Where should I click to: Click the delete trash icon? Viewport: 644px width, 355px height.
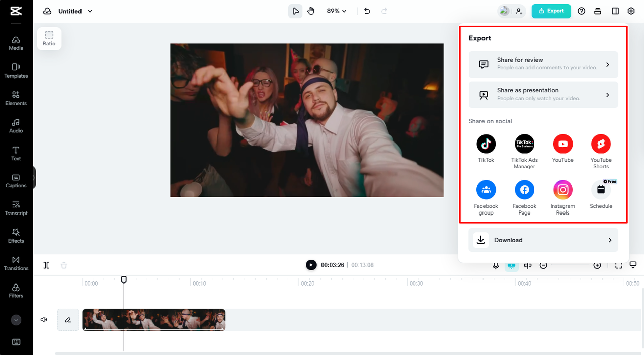click(64, 265)
